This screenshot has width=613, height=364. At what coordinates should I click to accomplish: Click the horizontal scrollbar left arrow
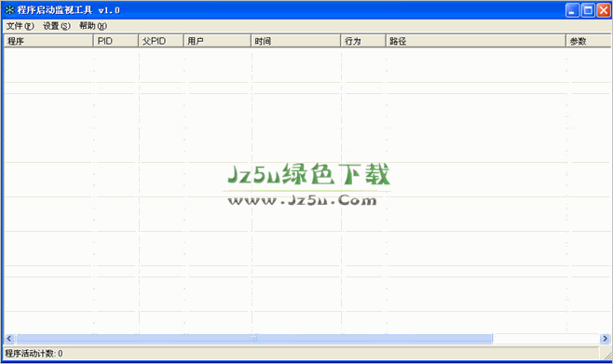(9, 339)
